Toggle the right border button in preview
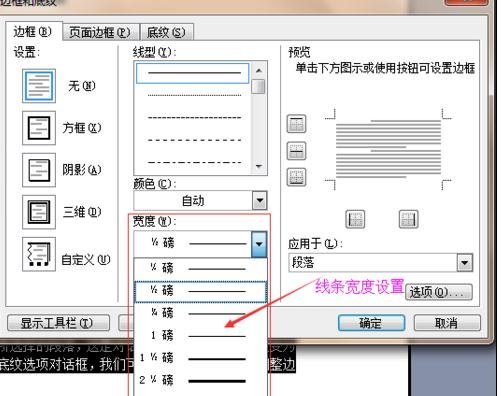This screenshot has height=396, width=502. tap(408, 219)
